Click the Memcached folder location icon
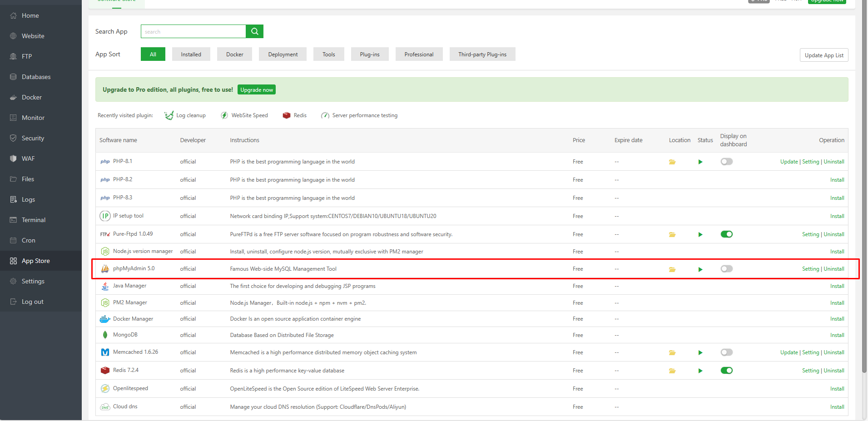Screen dimensions: 868x421 click(672, 353)
